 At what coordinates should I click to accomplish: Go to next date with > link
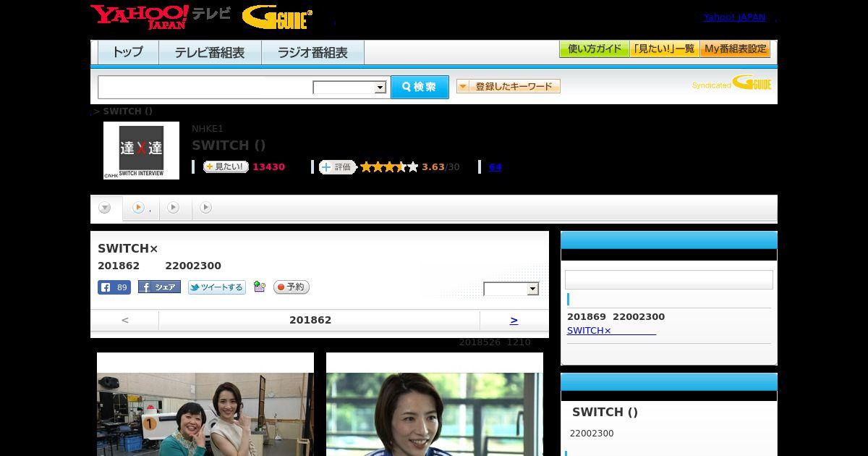click(x=514, y=320)
